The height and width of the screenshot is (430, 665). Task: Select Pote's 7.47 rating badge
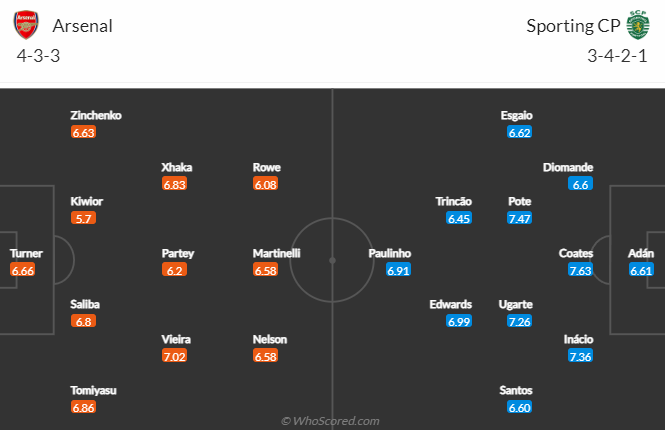(x=518, y=218)
